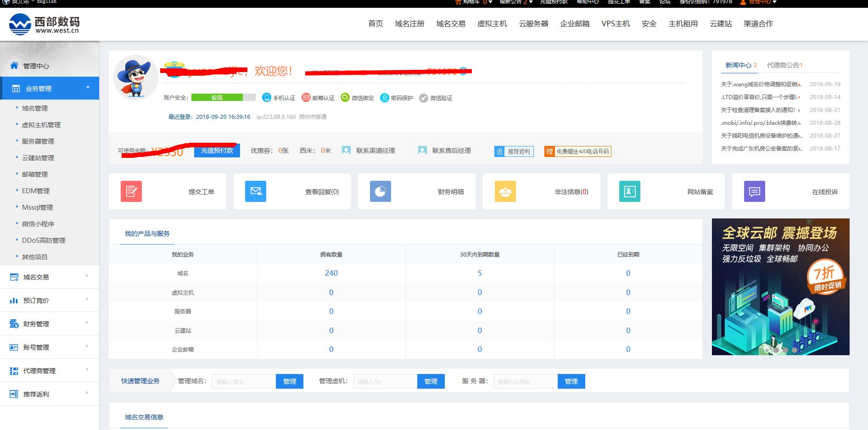This screenshot has width=868, height=430.
Task: Click the 邮箱认证 email verification icon
Action: coord(305,97)
